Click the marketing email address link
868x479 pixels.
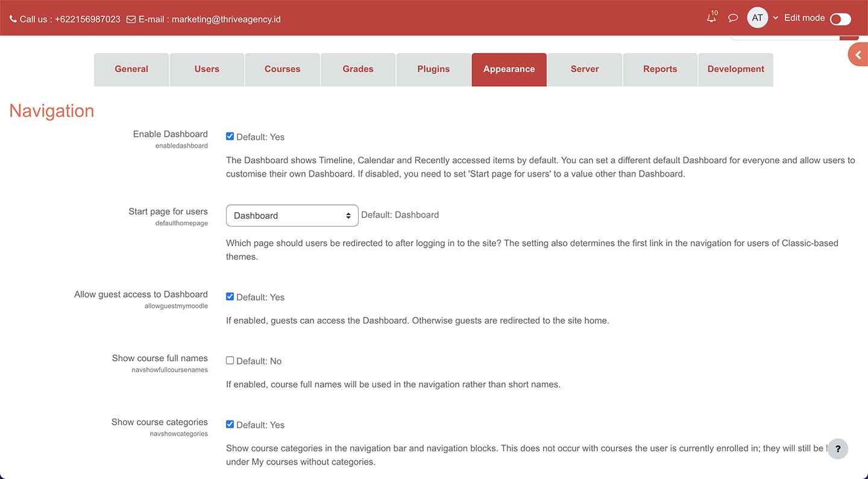(x=226, y=19)
